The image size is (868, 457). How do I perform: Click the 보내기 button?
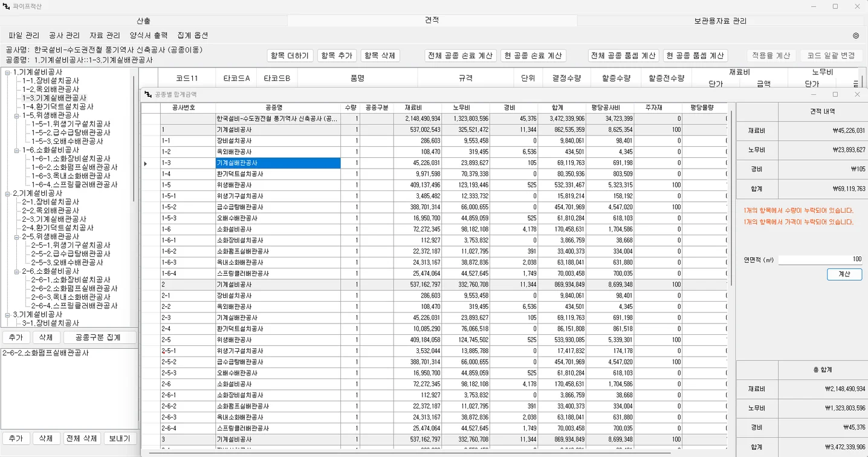[120, 438]
